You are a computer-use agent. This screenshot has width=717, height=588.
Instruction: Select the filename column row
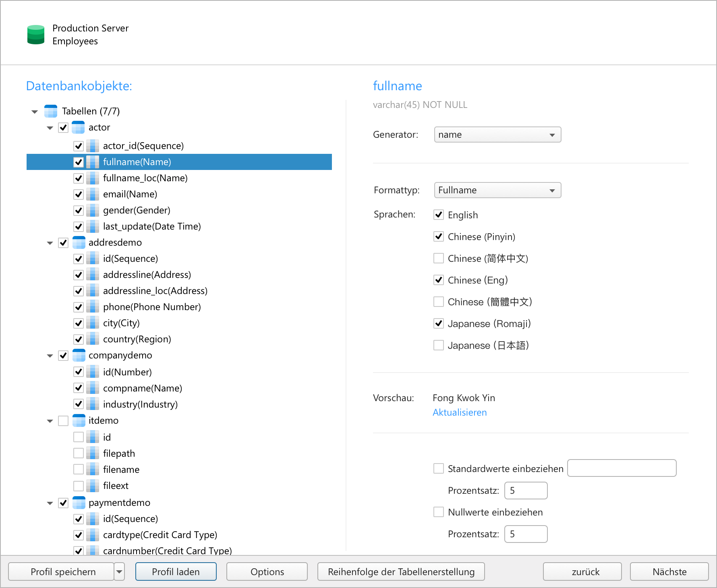tap(179, 470)
